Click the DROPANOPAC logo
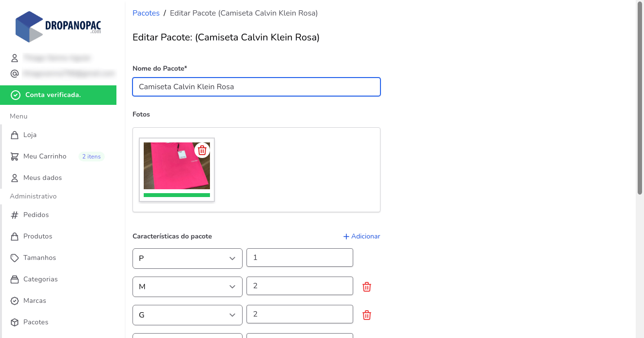644x338 pixels. click(58, 26)
